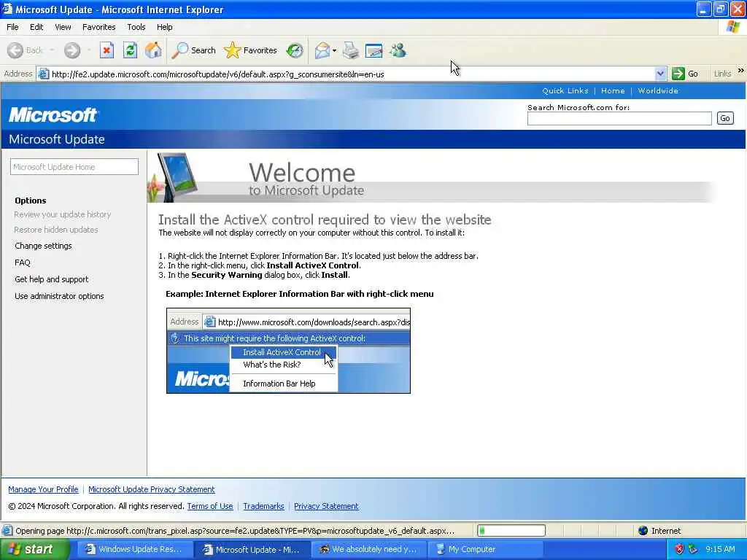The width and height of the screenshot is (747, 560).
Task: Switch to Windows Update Res... taskbar window
Action: coord(134,549)
